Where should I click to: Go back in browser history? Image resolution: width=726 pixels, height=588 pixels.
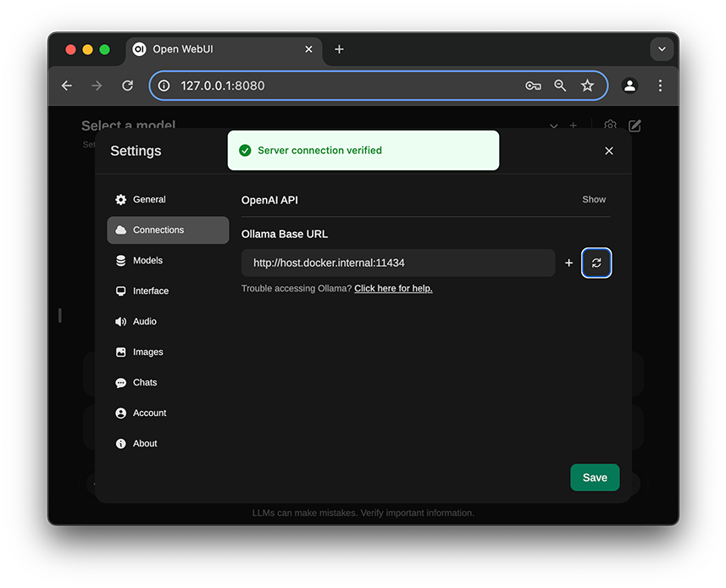[67, 86]
